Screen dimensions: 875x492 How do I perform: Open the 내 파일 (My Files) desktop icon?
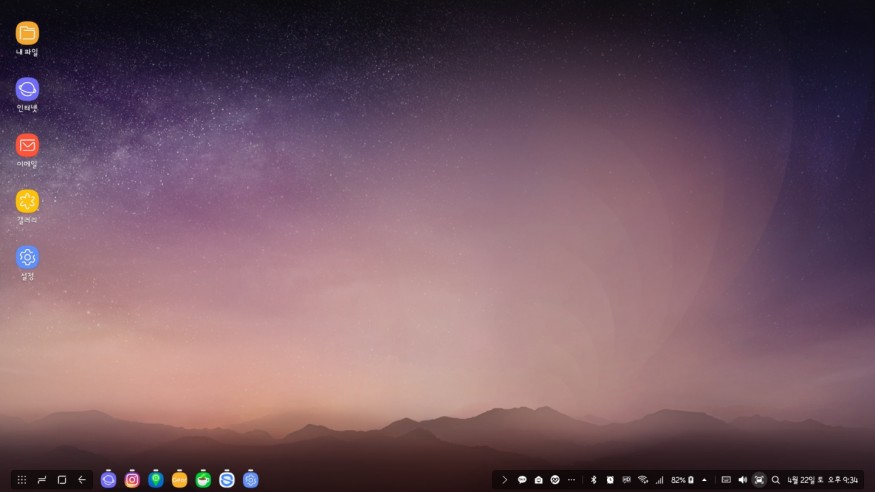click(27, 33)
